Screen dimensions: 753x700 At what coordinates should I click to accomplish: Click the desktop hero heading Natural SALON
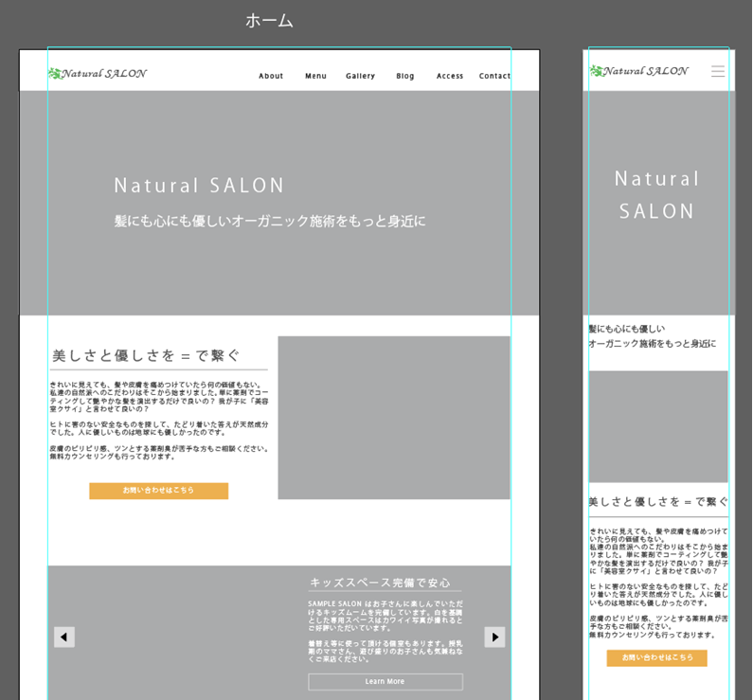click(199, 186)
